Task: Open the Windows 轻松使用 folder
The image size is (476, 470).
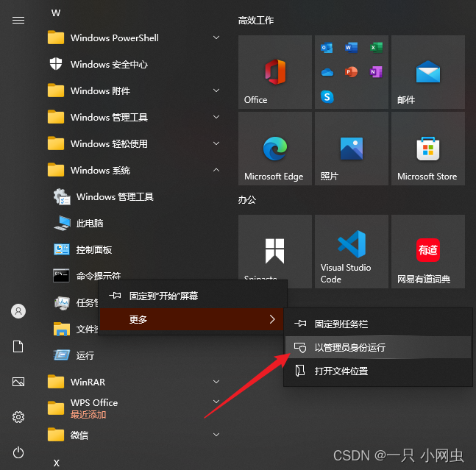Action: (x=134, y=143)
